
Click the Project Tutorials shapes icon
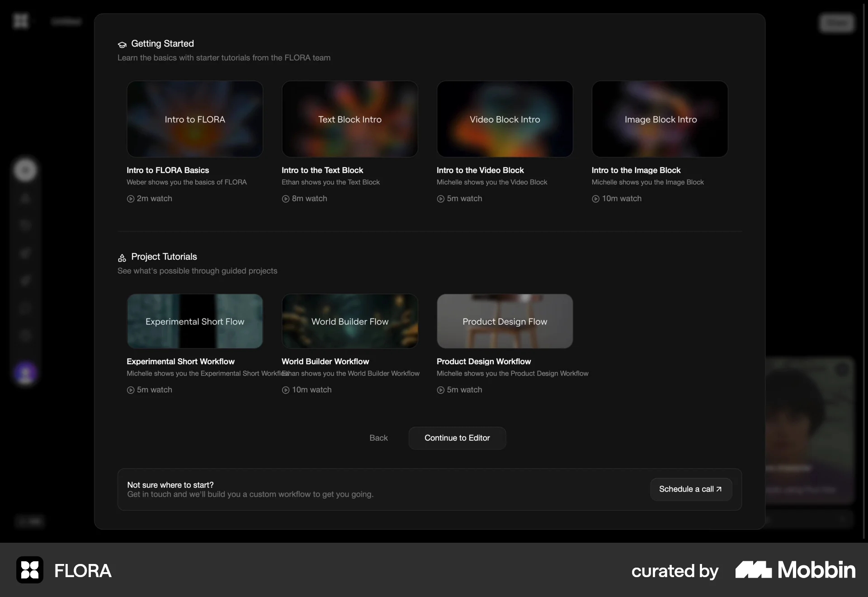[x=122, y=258]
